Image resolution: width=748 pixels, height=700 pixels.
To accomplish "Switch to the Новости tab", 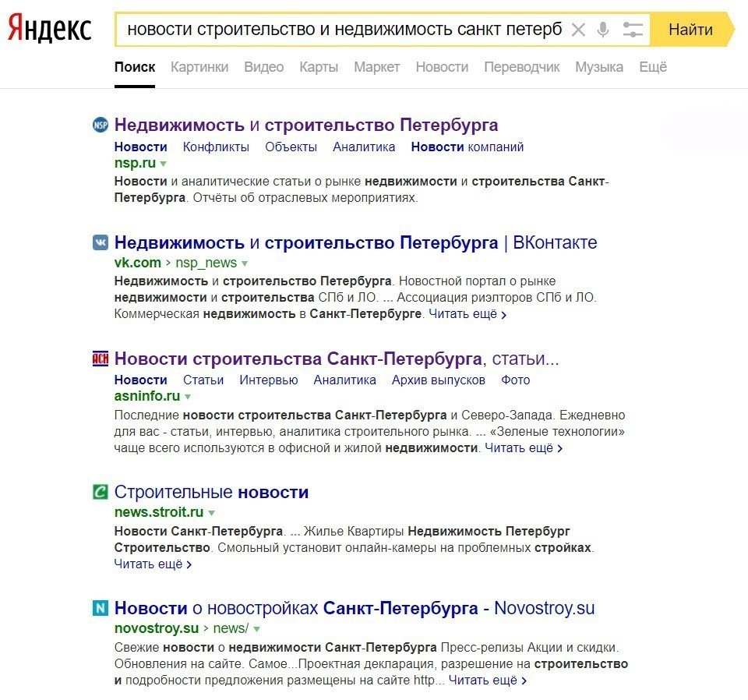I will 442,67.
